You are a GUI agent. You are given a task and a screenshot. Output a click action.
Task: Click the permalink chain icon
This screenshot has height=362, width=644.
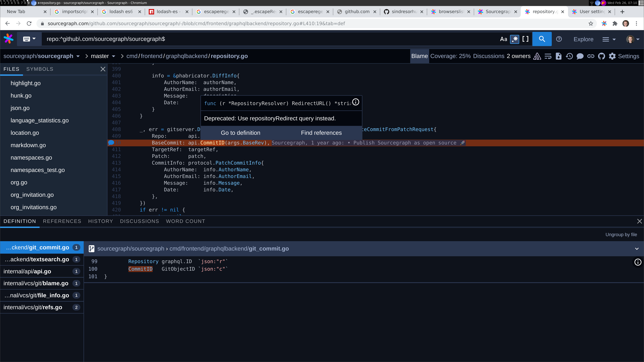[x=591, y=56]
